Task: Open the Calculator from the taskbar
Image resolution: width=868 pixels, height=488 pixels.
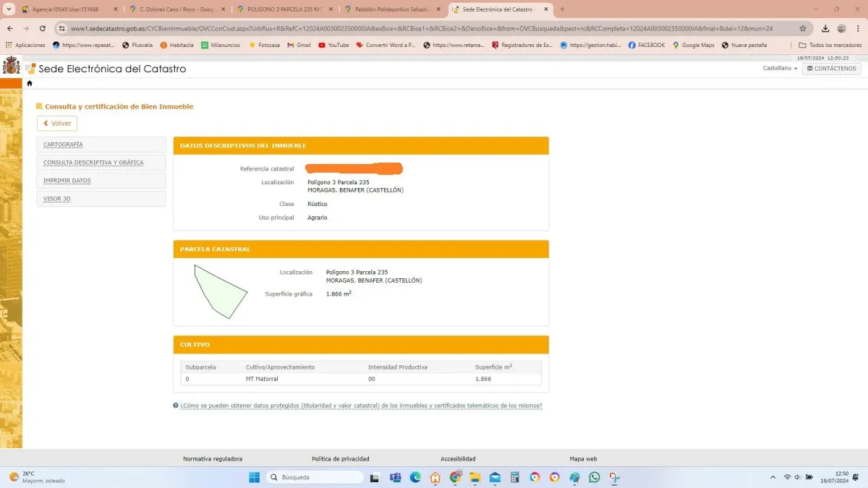Action: click(514, 477)
